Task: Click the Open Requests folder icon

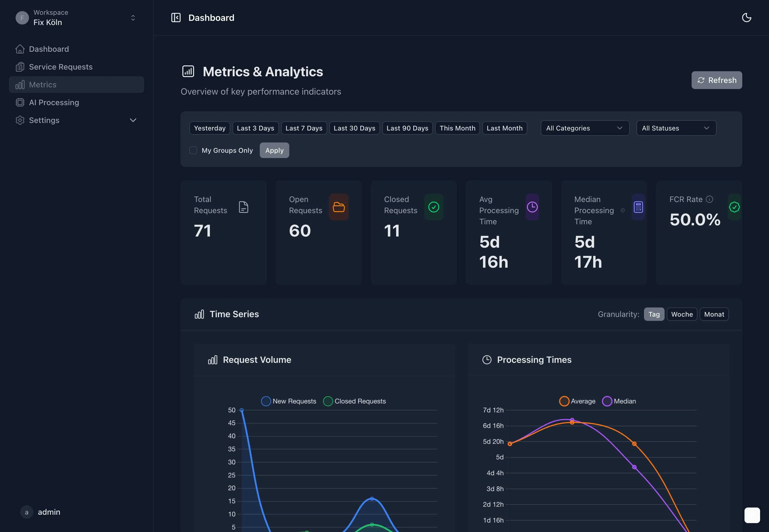Action: click(339, 207)
